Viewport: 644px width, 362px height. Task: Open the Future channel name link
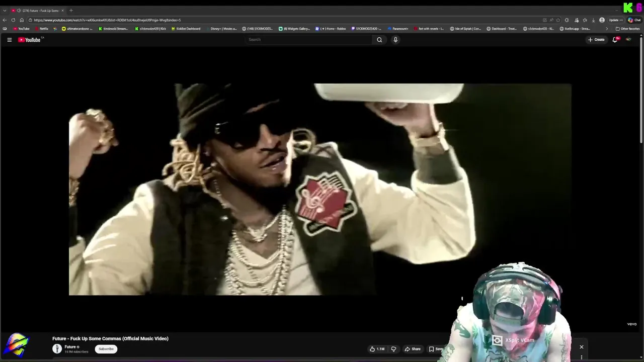[x=70, y=347]
